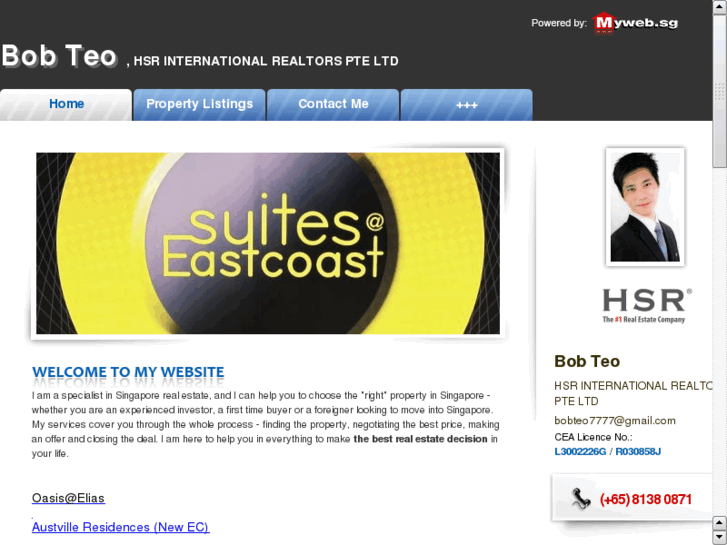Open the Bob Teo profile photo
Screen dimensions: 727x545
click(x=645, y=207)
